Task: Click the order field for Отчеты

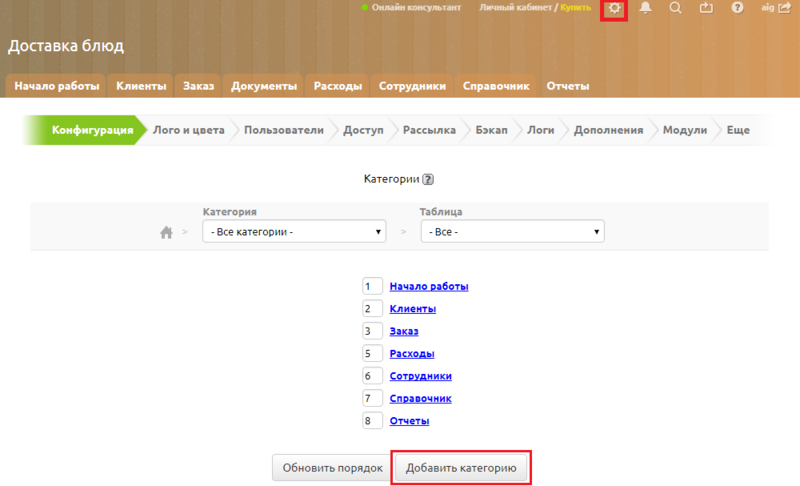Action: [x=372, y=421]
